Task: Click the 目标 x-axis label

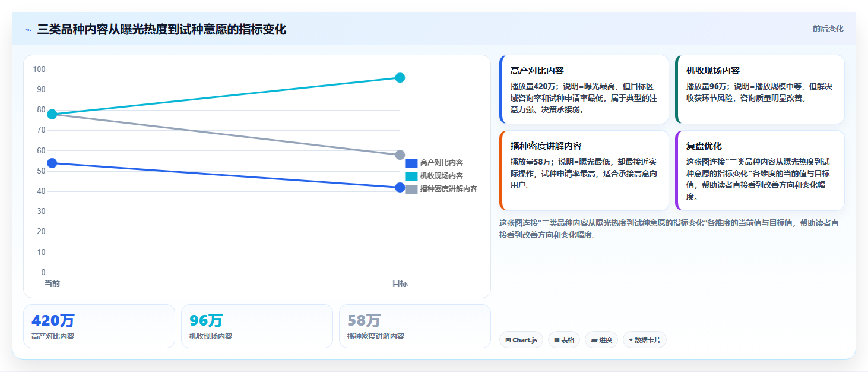Action: (400, 284)
